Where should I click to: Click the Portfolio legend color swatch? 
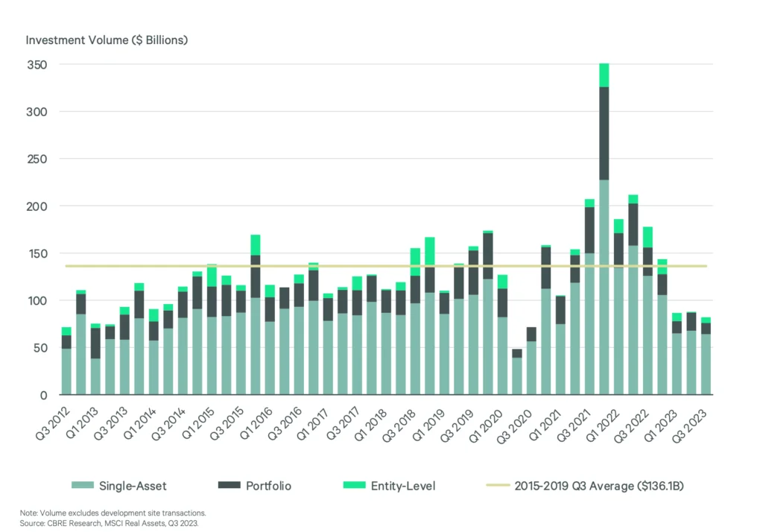229,485
